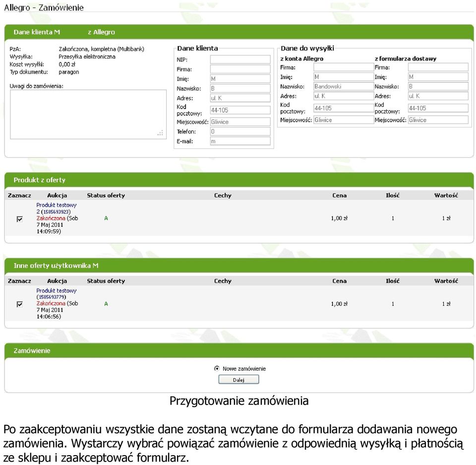Click the Miejscowość field in Dane klienta
The width and height of the screenshot is (476, 465).
pos(240,122)
